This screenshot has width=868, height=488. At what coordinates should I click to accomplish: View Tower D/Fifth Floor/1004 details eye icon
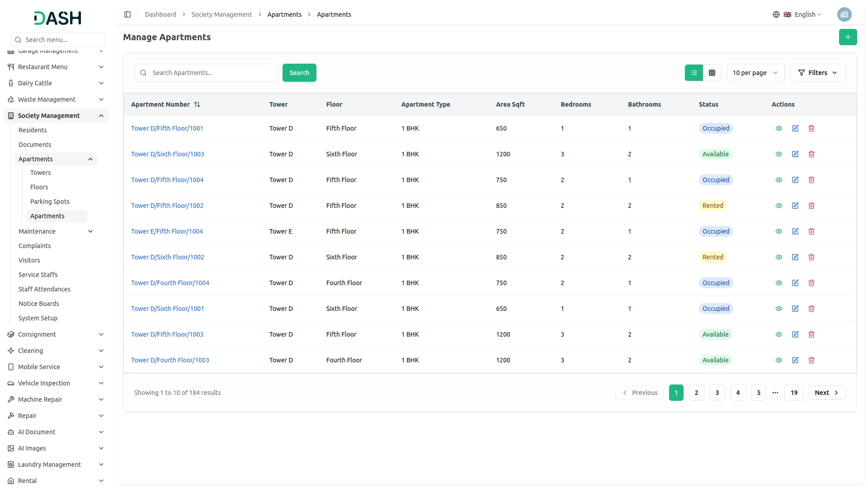click(778, 180)
